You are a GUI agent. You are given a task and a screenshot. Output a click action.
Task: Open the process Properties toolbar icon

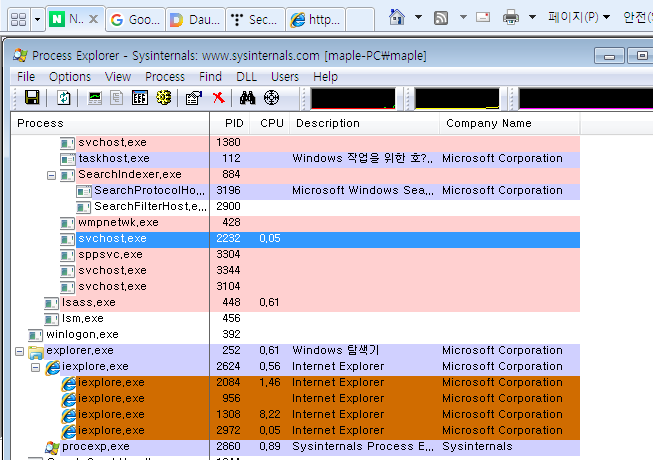pyautogui.click(x=194, y=98)
